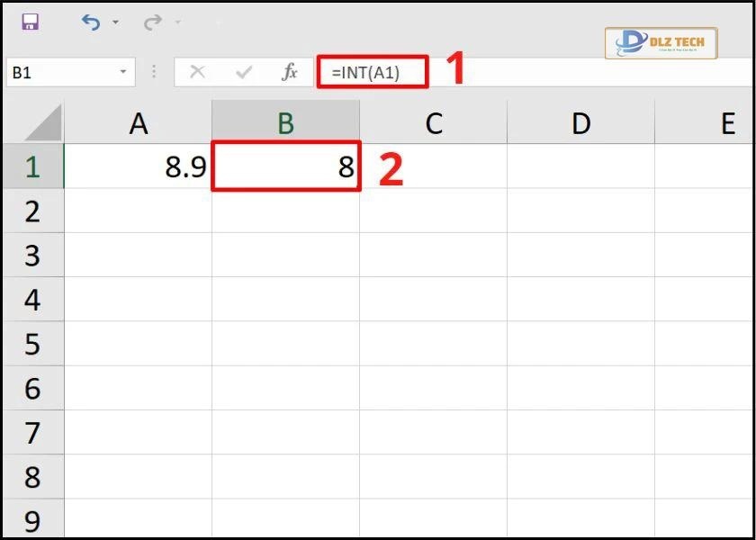Select row 5 header
Screen dimensions: 756x540
click(x=32, y=344)
